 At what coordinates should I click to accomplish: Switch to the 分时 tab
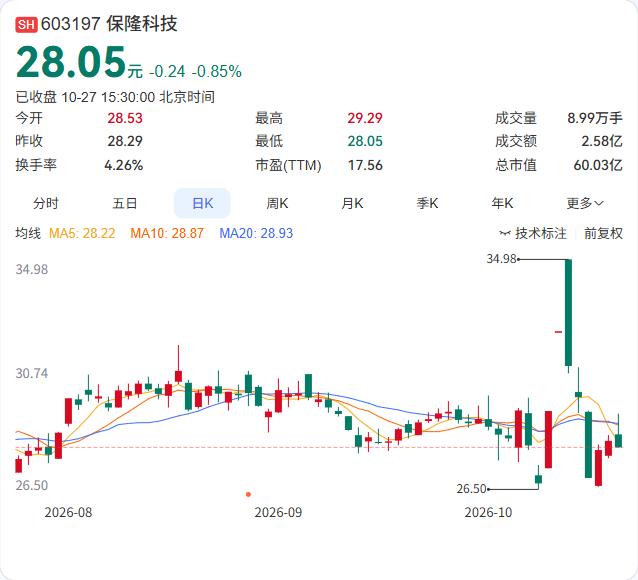point(46,203)
